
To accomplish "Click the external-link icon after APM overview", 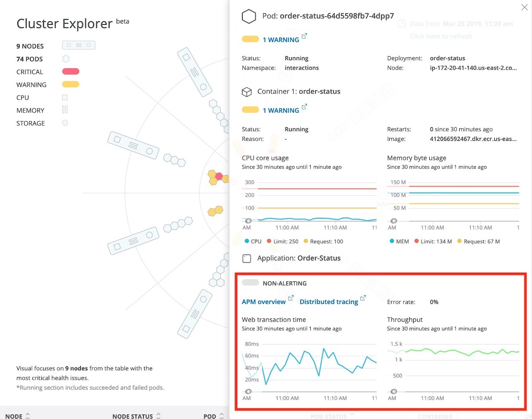I will coord(291,298).
